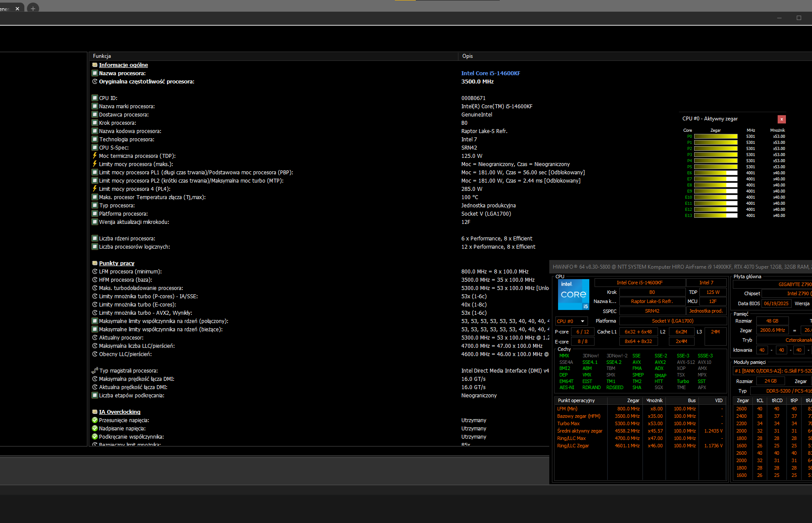
Task: Click the icon next to Informacje ogólne heading
Action: pos(94,65)
